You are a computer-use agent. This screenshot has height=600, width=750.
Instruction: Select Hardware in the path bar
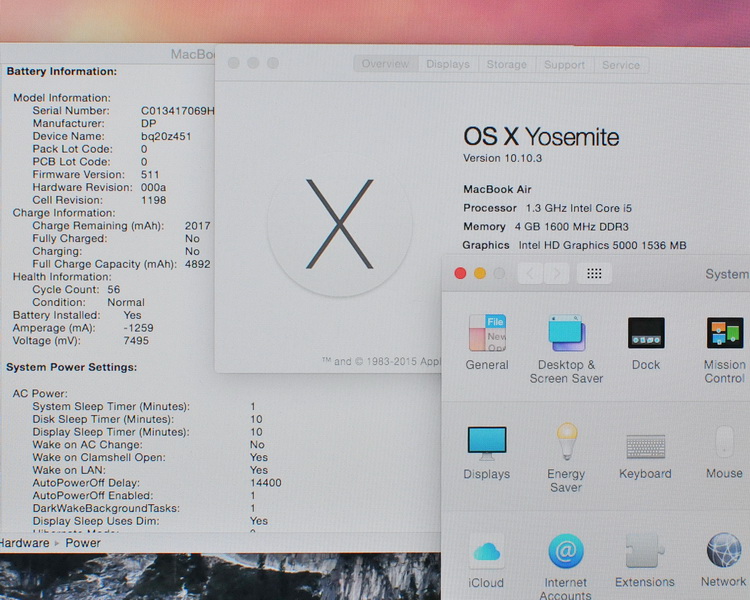pos(24,543)
